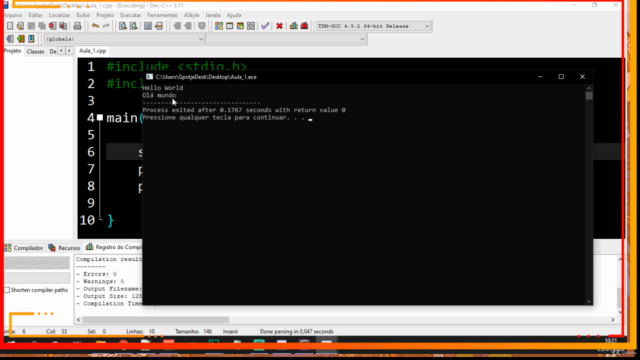
Task: Click the console window vertical scrollbar thumb
Action: point(589,96)
